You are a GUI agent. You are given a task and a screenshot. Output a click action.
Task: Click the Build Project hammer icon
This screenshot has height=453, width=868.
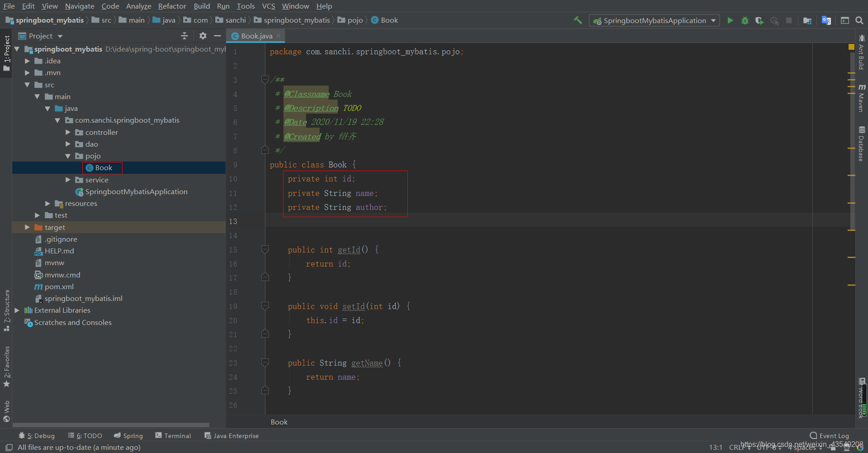point(578,20)
